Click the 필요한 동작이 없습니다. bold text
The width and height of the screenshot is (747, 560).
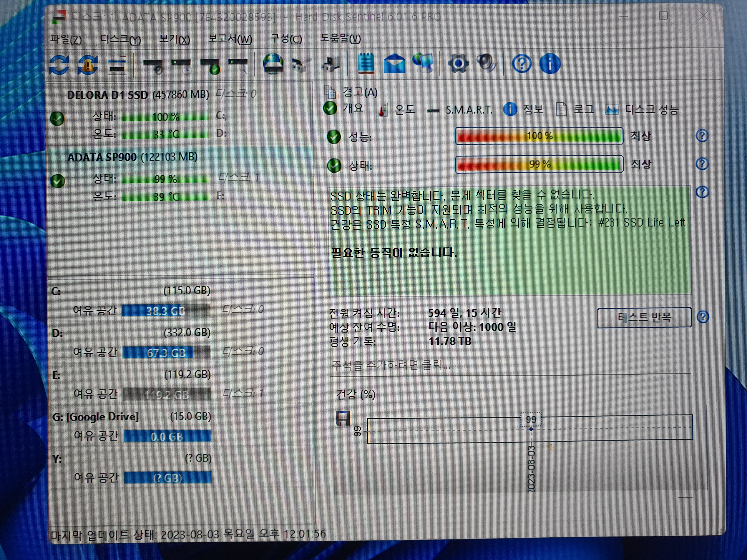coord(394,252)
